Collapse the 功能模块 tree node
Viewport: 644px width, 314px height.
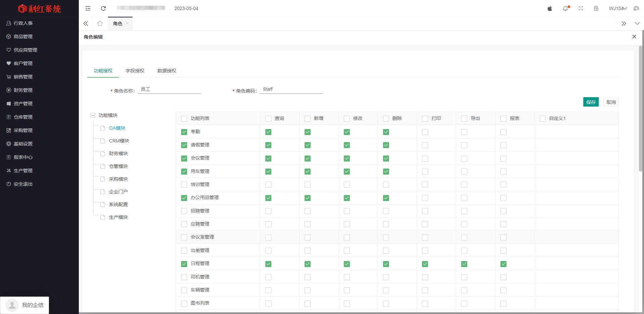pos(93,115)
